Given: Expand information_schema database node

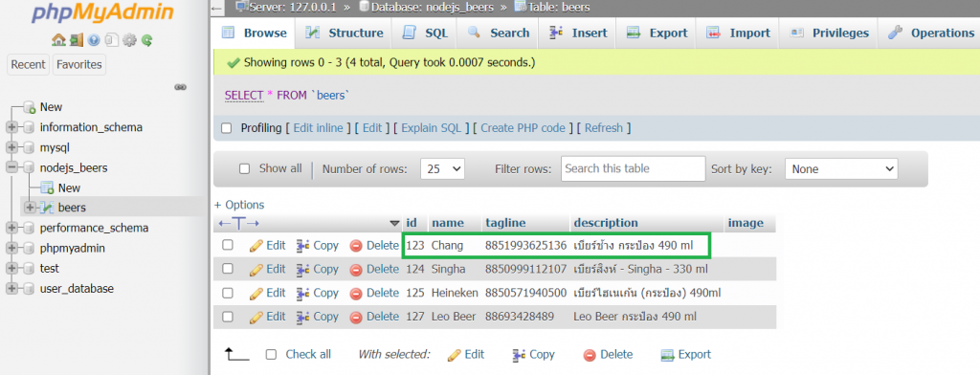Looking at the screenshot, I should pyautogui.click(x=11, y=127).
